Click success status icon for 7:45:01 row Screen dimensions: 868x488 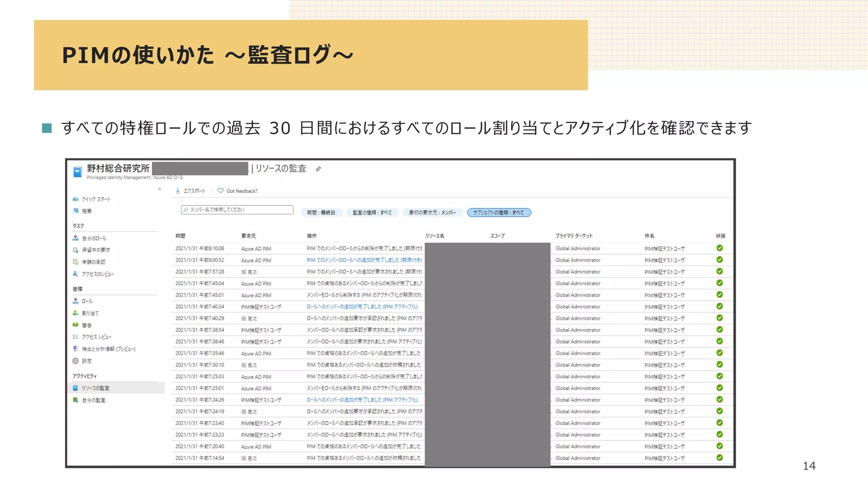pyautogui.click(x=720, y=295)
